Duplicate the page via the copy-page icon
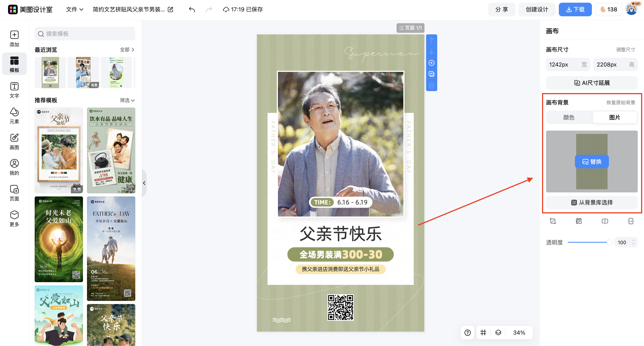Screen dimensions: 644x346 tap(431, 74)
